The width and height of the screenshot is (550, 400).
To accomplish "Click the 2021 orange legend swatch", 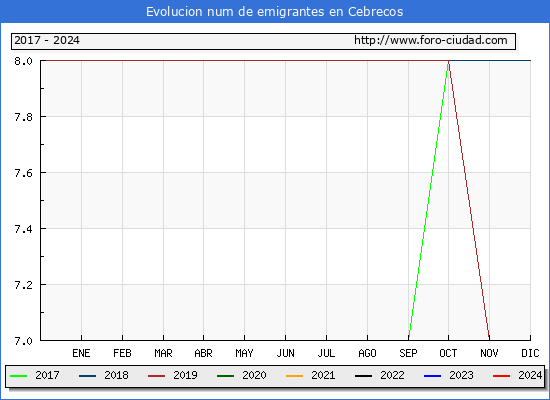I will [294, 376].
